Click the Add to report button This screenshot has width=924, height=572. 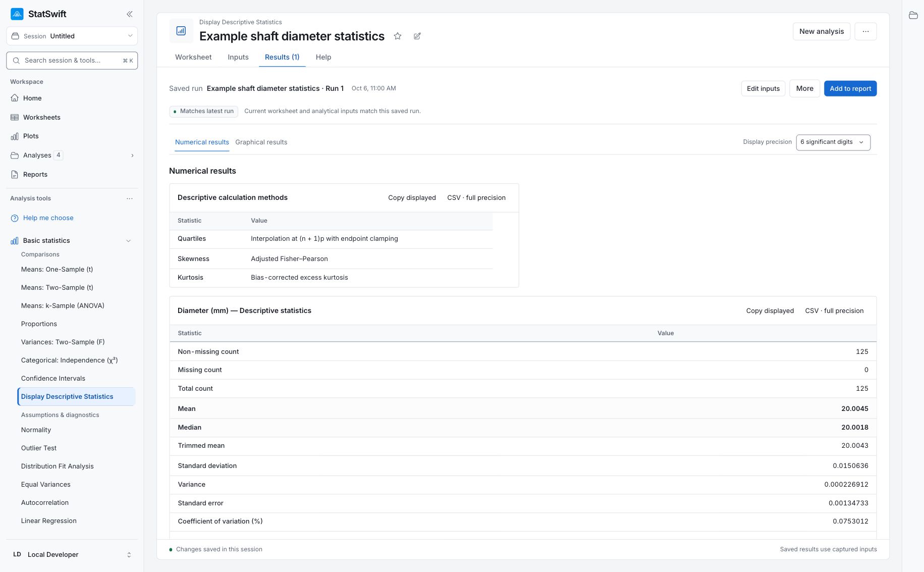[x=850, y=88]
